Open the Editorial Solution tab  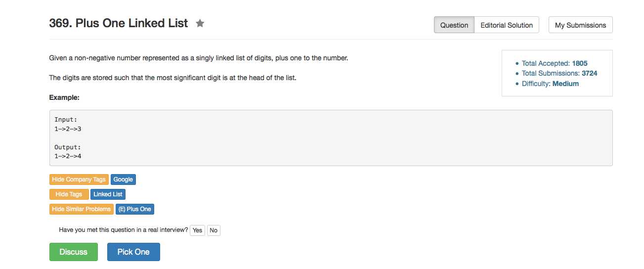click(507, 25)
